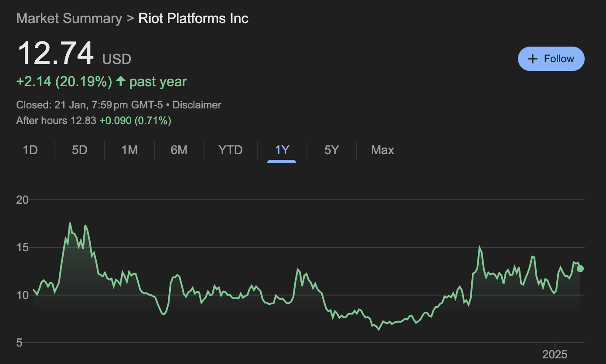
Task: Click the 15 y-axis label
Action: (x=22, y=248)
